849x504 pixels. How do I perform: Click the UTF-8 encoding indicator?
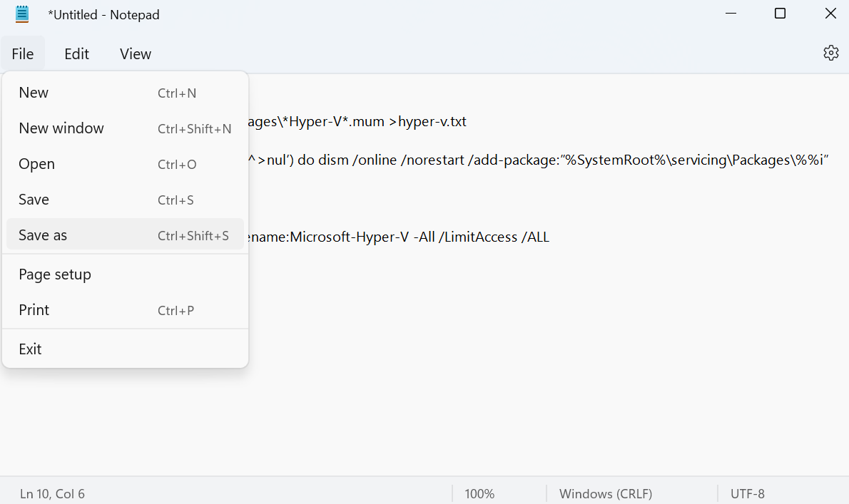747,494
